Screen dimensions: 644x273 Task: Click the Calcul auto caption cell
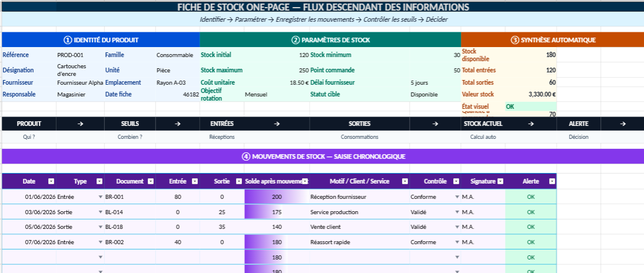483,137
